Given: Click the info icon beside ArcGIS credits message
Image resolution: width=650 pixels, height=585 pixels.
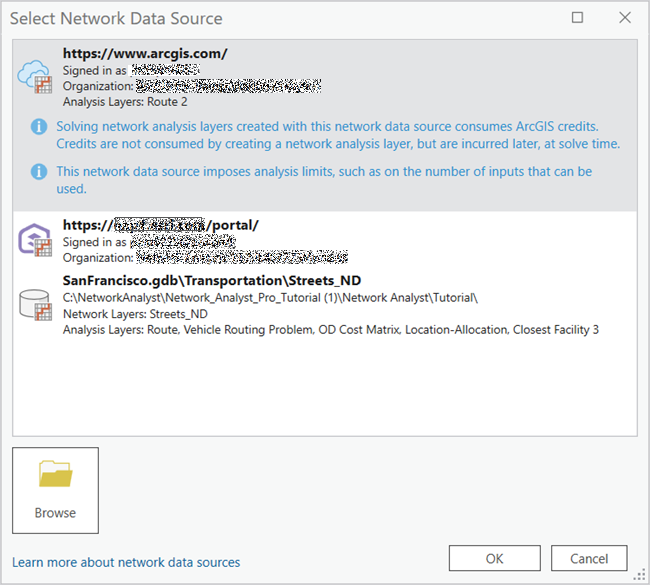Looking at the screenshot, I should (x=39, y=126).
